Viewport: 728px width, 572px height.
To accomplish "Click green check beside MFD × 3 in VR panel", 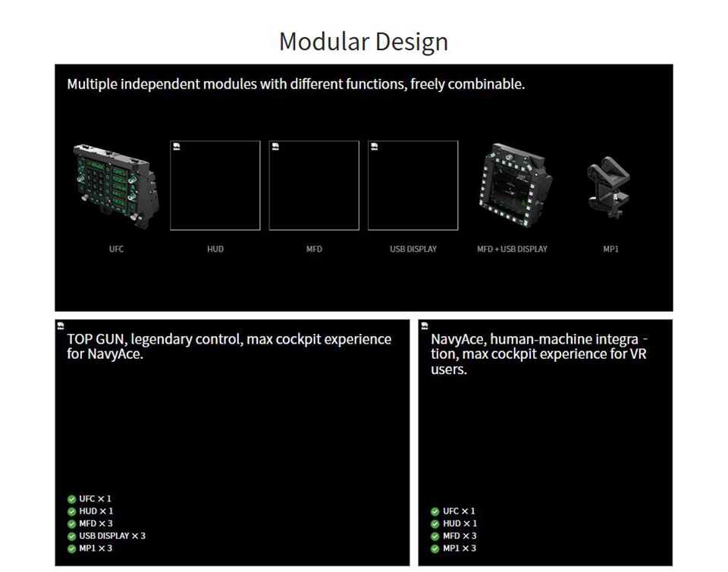I will tap(435, 536).
